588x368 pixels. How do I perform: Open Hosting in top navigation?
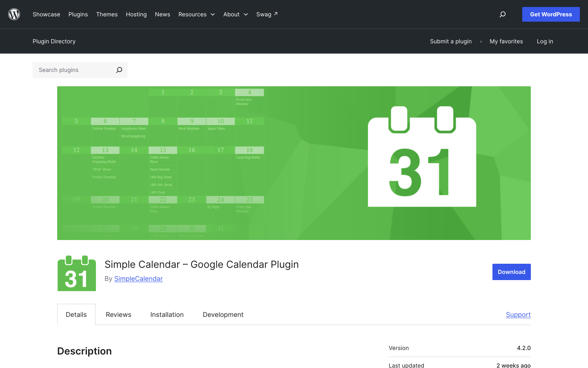click(x=136, y=14)
